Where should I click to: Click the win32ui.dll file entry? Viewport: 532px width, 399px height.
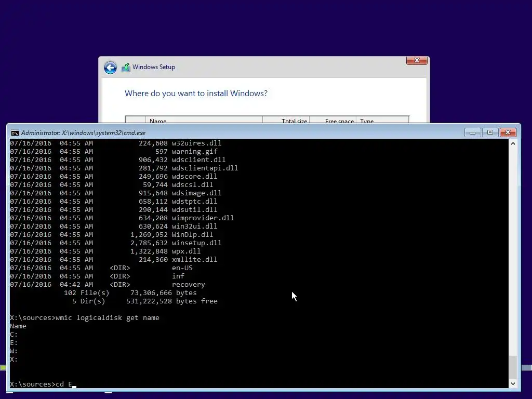click(113, 227)
